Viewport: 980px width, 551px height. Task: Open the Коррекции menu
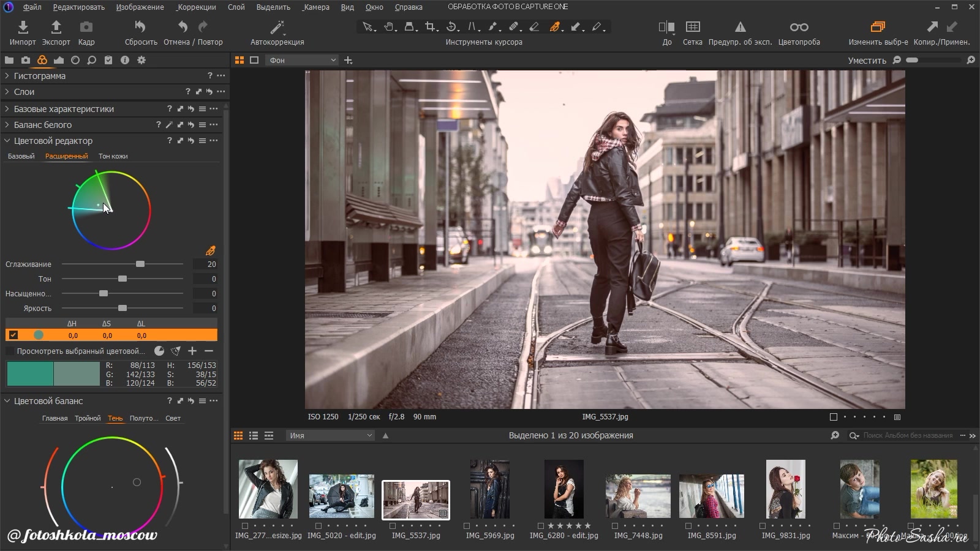197,7
